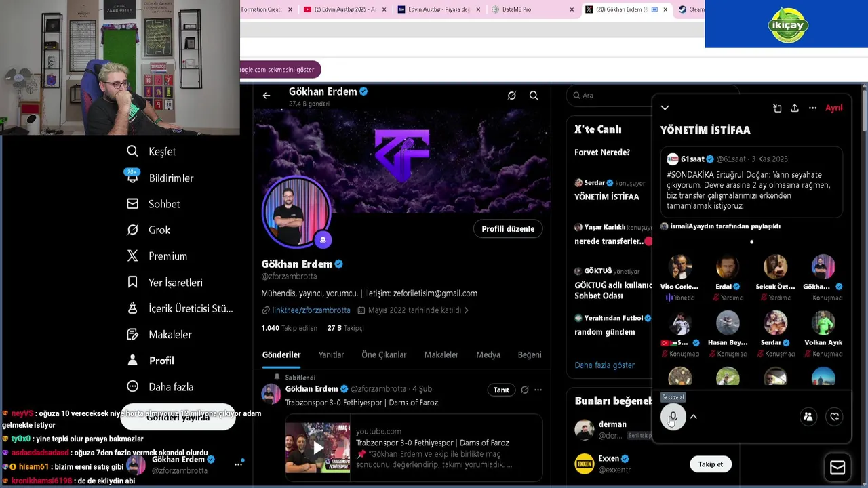Expand the join date details chevron
The width and height of the screenshot is (868, 488).
point(466,310)
